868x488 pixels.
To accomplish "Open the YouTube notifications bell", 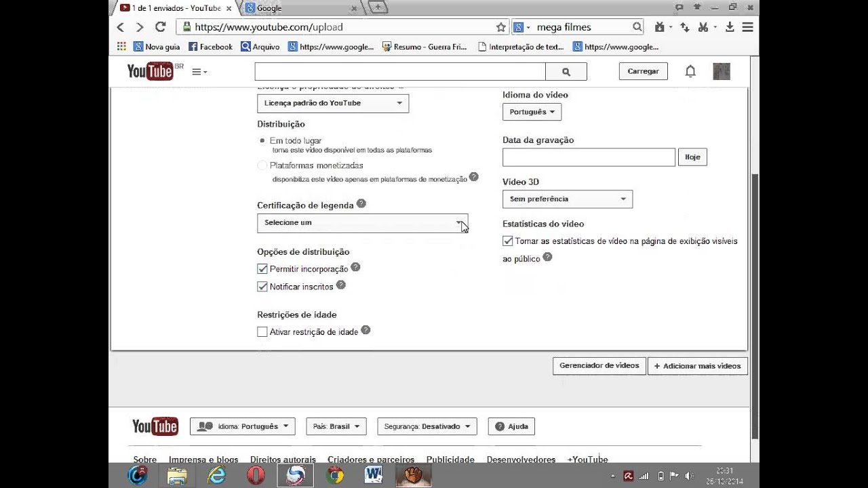I will tap(690, 71).
